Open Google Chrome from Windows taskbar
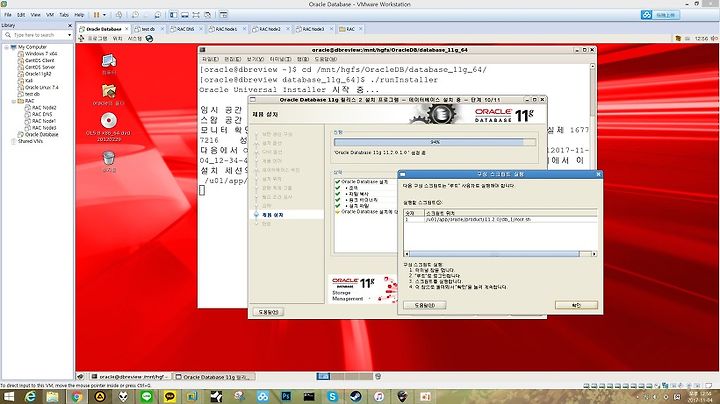This screenshot has width=720, height=404. pos(77,396)
